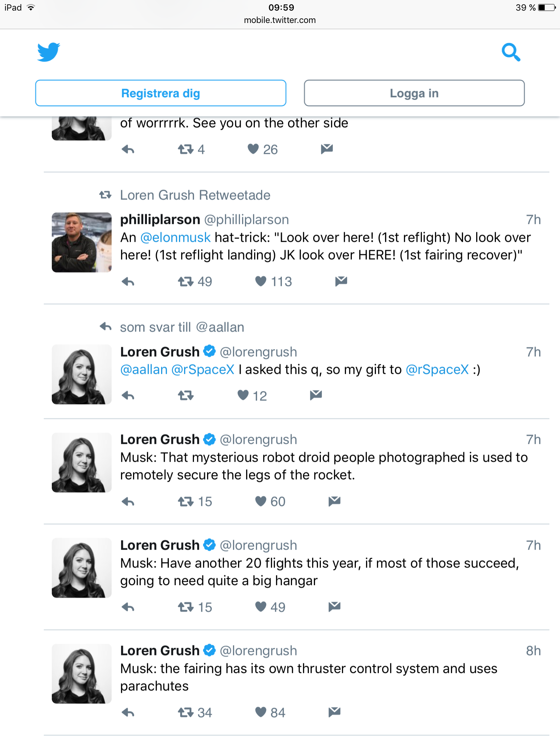Retweet philliplarson's tweet showing 49 retweets

186,282
